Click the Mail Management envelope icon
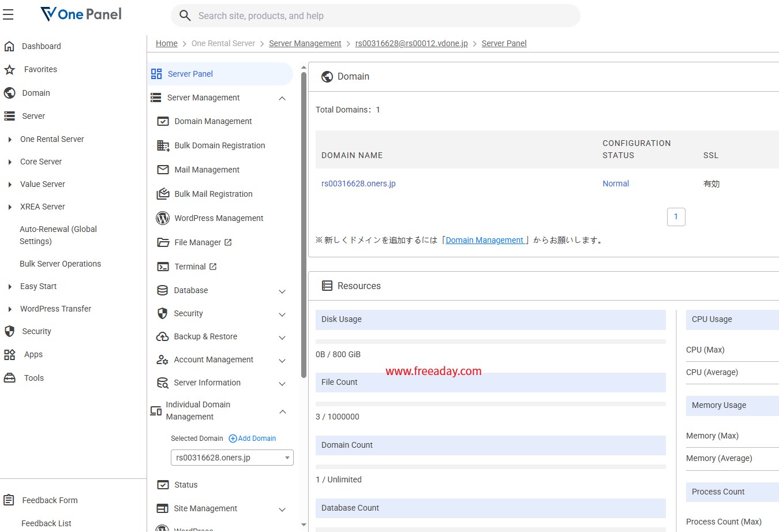The width and height of the screenshot is (779, 532). [x=163, y=170]
